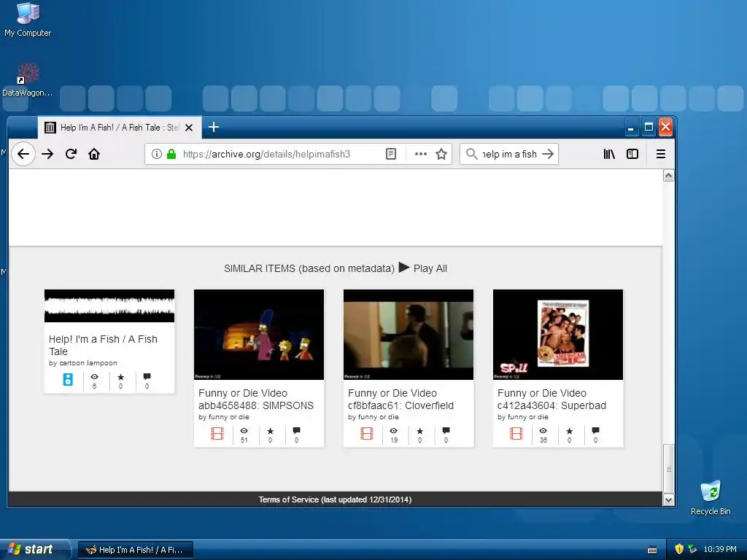Click the on-screen keyboard tray icon
Viewport: 747px width, 560px height.
(x=652, y=550)
